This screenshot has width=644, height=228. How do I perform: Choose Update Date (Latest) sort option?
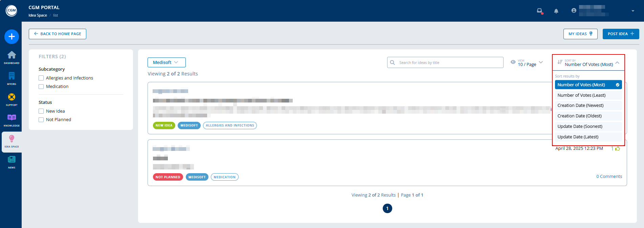(578, 137)
